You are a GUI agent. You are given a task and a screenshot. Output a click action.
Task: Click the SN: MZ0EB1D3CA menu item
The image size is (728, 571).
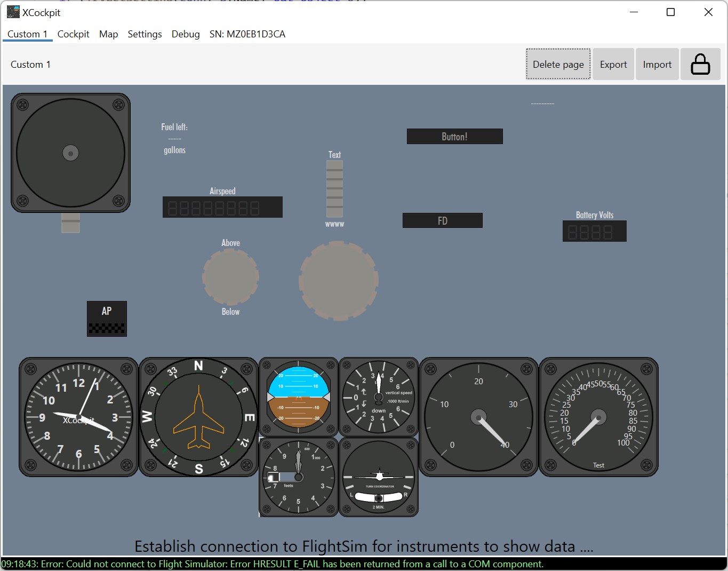pos(247,34)
